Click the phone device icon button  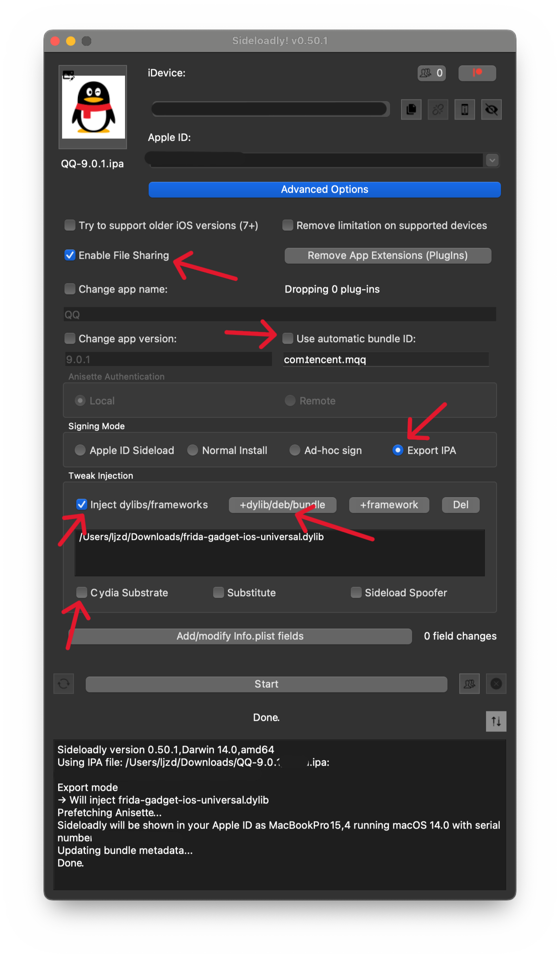point(464,109)
